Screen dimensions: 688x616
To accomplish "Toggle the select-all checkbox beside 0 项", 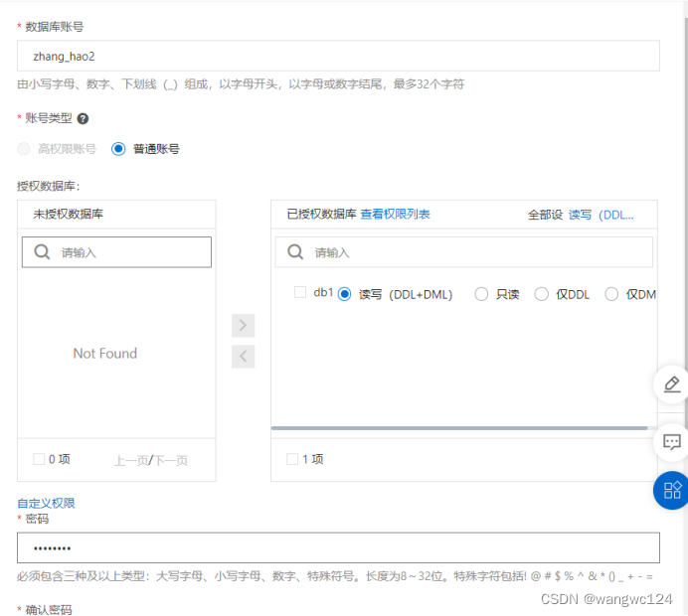I will point(39,459).
